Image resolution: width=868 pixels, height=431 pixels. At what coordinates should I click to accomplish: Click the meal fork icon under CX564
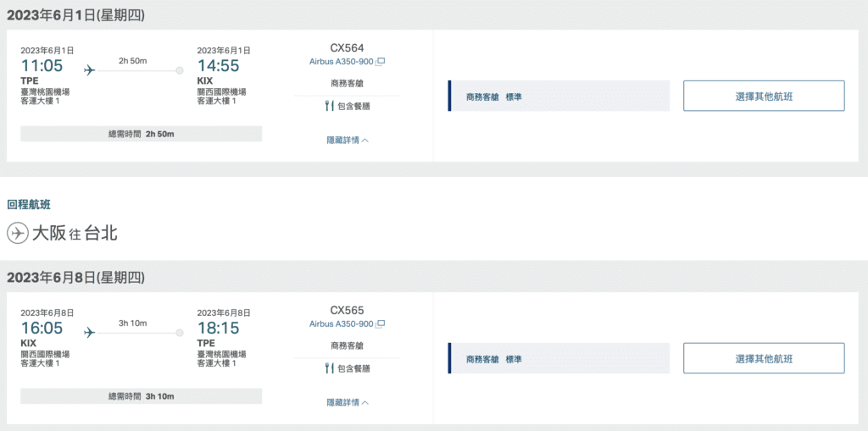pos(330,106)
